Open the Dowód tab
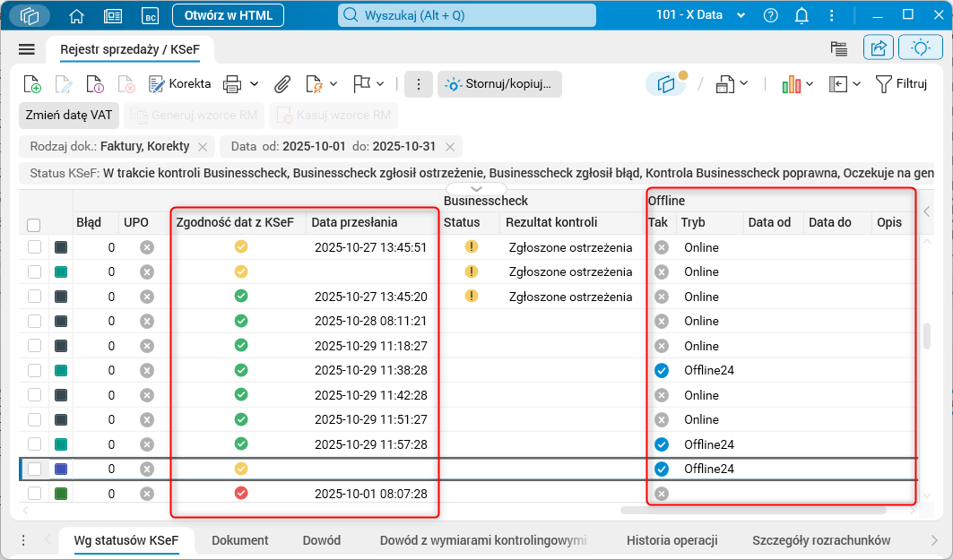 322,540
